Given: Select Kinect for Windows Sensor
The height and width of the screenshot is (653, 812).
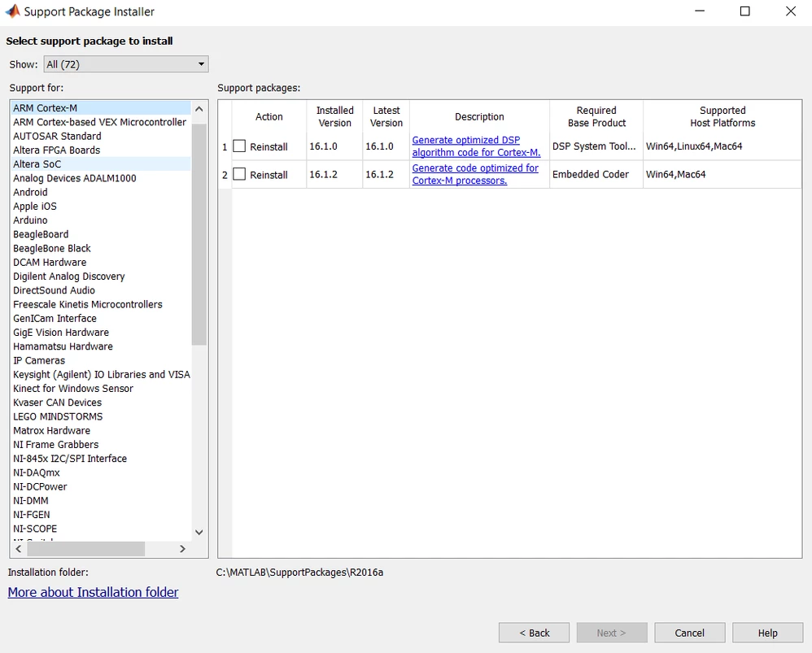Looking at the screenshot, I should pos(101,388).
